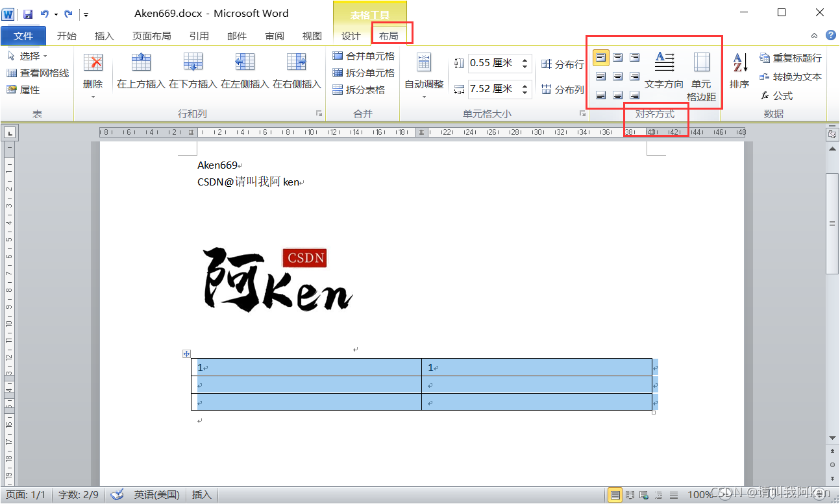The width and height of the screenshot is (840, 504).
Task: Select Print Layout view icon in status bar
Action: point(614,495)
